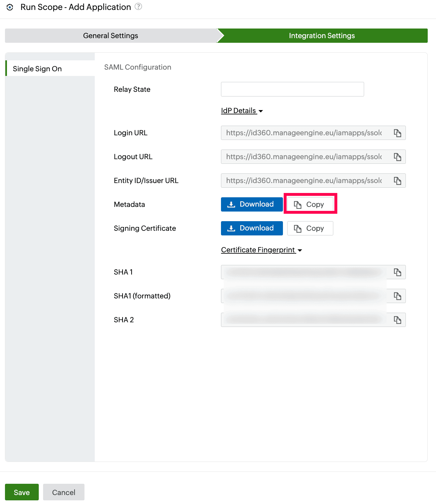Copy the Login URL using its copy icon

[397, 133]
